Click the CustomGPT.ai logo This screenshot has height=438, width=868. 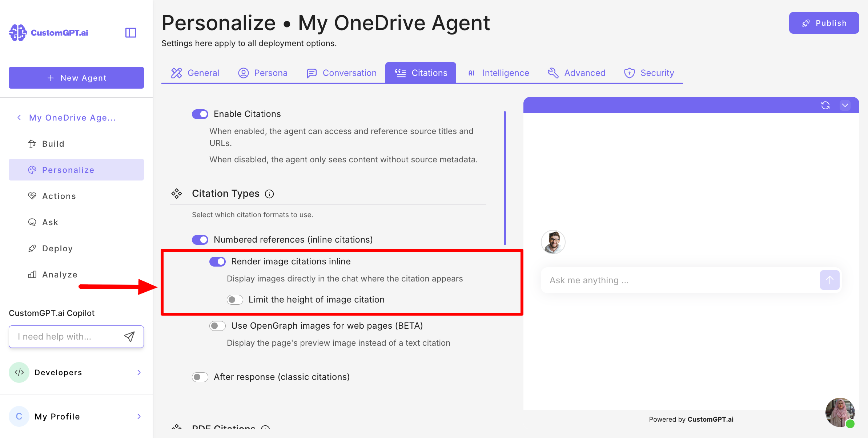pos(49,33)
